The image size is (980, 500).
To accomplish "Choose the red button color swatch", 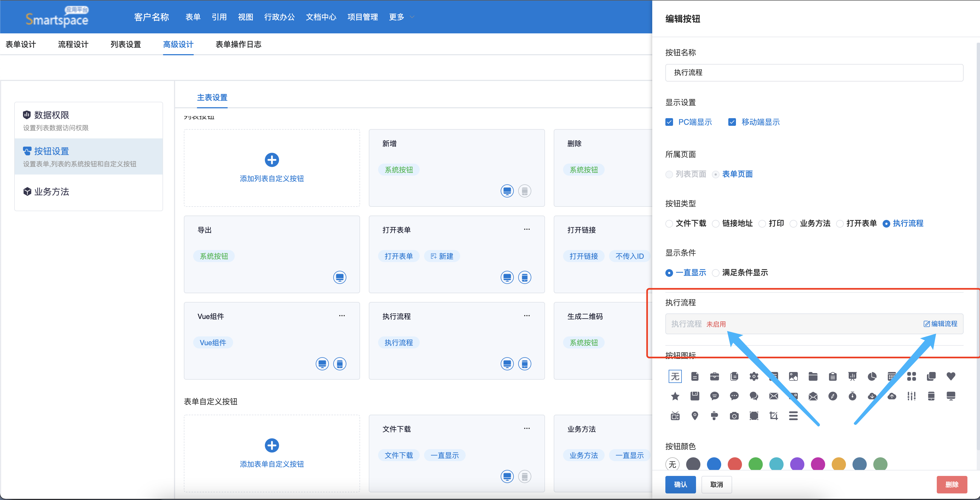I will 734,464.
